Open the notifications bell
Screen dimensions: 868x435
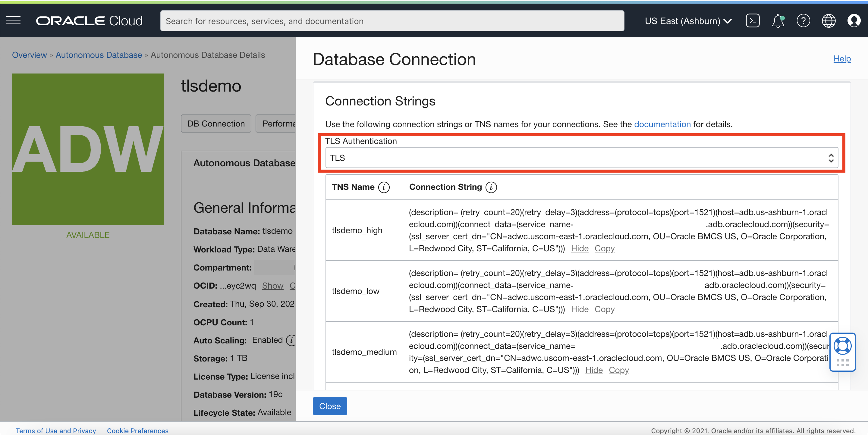click(x=778, y=20)
